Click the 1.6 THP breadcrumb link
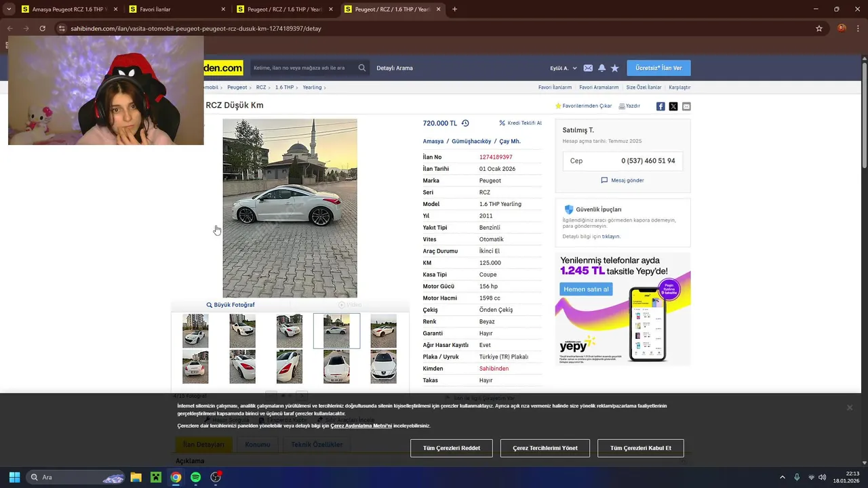Screen dimensions: 868x488 [284, 87]
